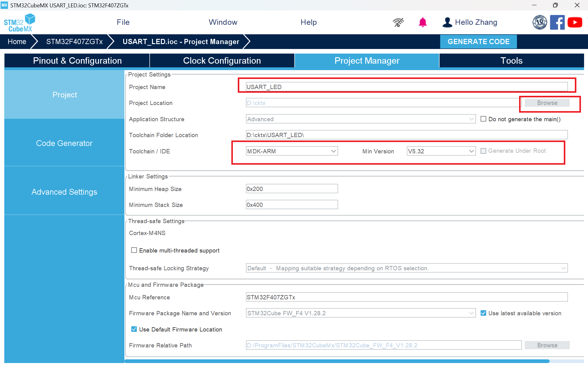Screen dimensions: 588x367
Task: Open the Application Structure dropdown
Action: coord(361,119)
